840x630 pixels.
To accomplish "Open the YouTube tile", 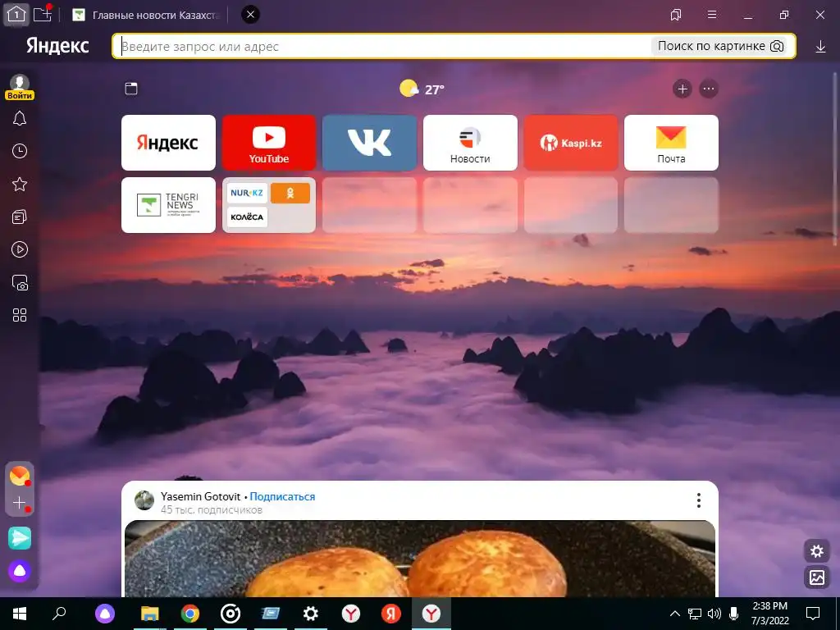I will [269, 143].
